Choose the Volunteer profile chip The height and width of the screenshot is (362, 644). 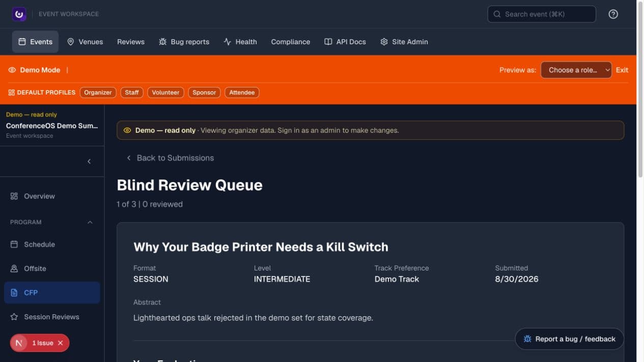165,93
